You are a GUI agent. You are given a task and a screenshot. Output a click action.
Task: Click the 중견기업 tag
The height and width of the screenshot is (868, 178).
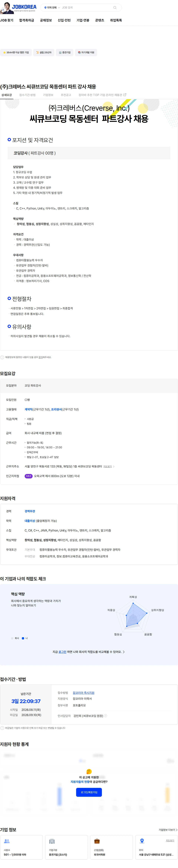point(65,53)
